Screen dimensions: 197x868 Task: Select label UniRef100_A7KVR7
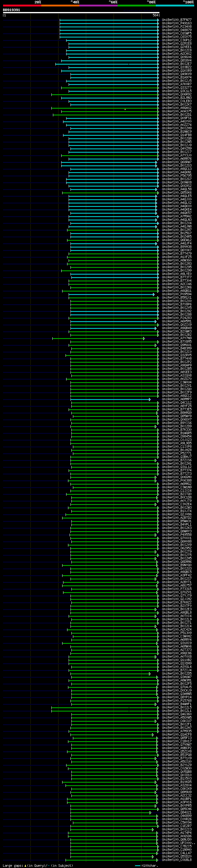click(177, 84)
